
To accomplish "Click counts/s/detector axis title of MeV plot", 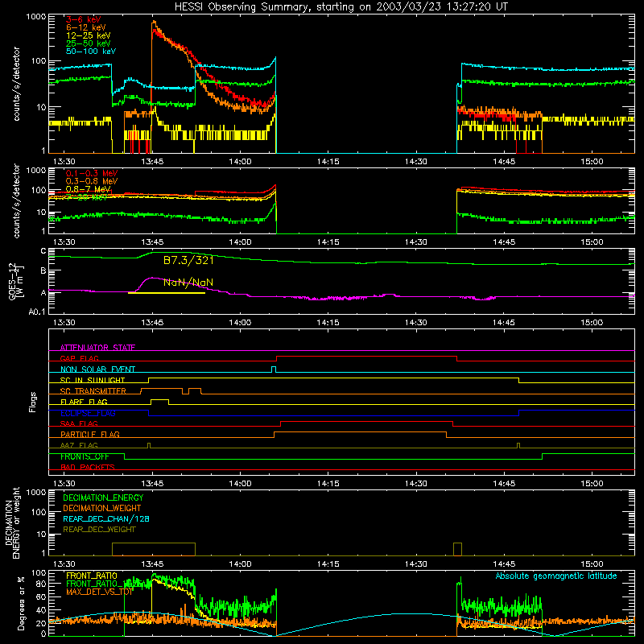I will [16, 200].
